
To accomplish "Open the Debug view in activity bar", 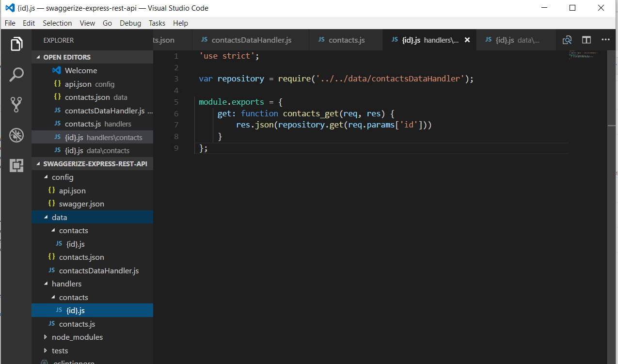I will [16, 135].
